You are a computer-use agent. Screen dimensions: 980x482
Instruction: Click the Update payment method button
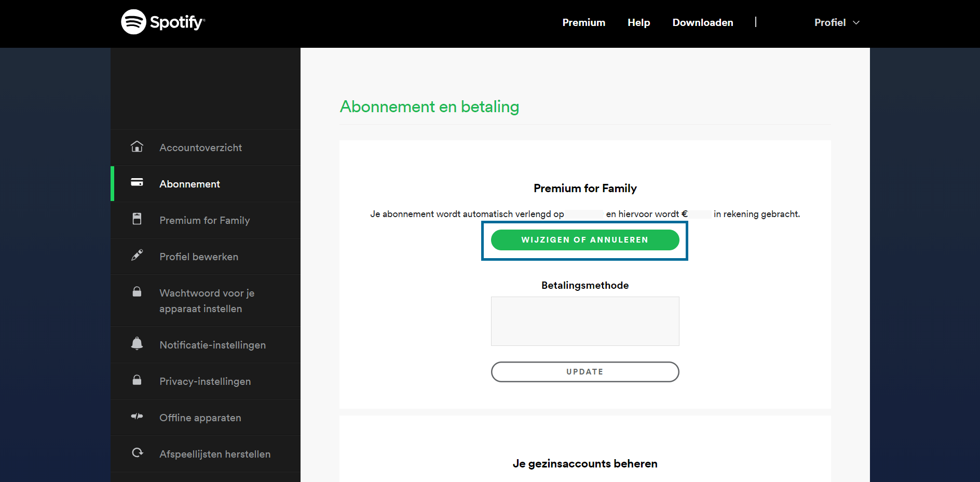coord(585,372)
